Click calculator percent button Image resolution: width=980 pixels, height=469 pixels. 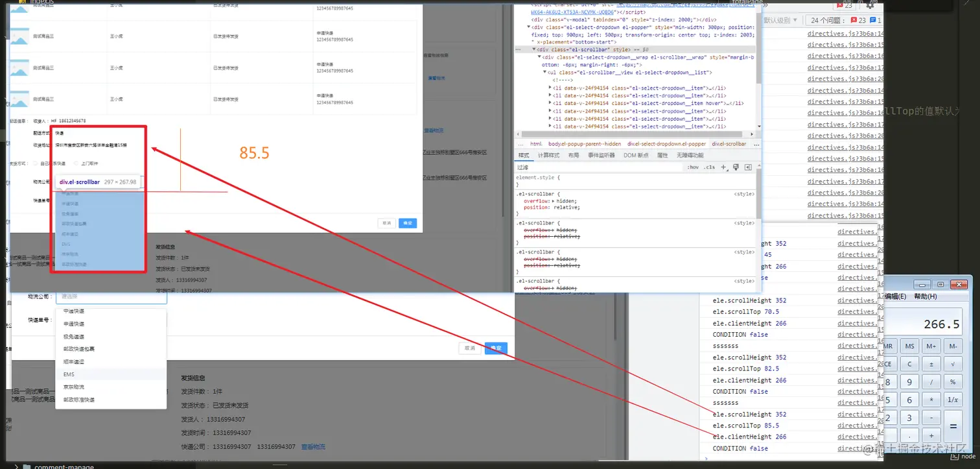[x=953, y=382]
